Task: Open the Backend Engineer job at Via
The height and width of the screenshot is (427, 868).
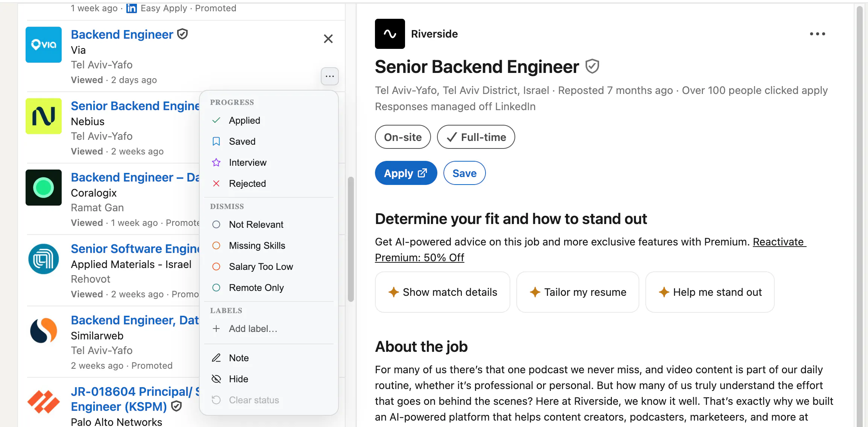Action: coord(122,34)
